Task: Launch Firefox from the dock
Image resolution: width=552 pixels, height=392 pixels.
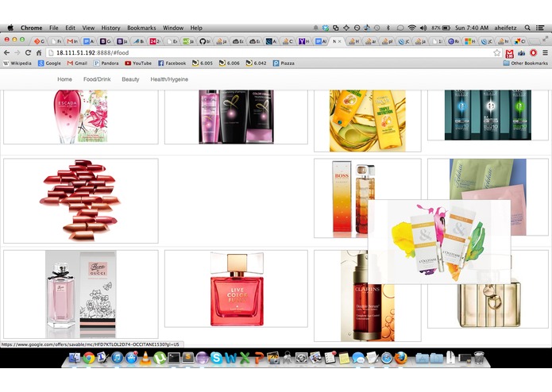Action: (401, 358)
